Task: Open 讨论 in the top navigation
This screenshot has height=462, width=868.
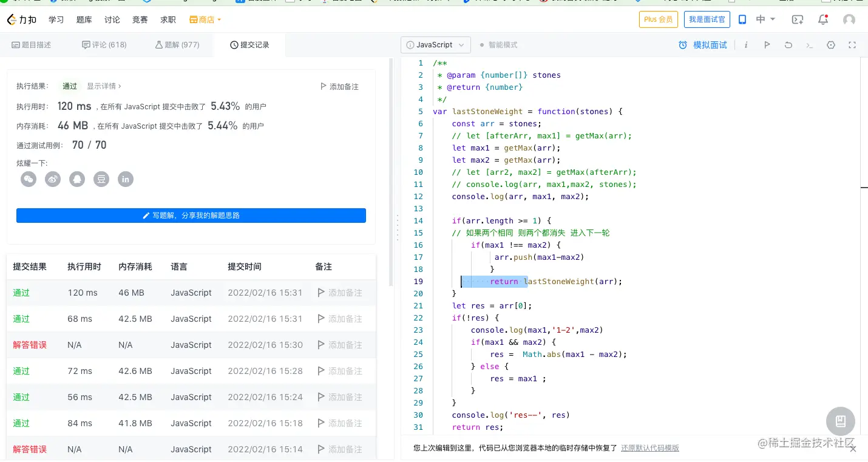Action: tap(112, 20)
